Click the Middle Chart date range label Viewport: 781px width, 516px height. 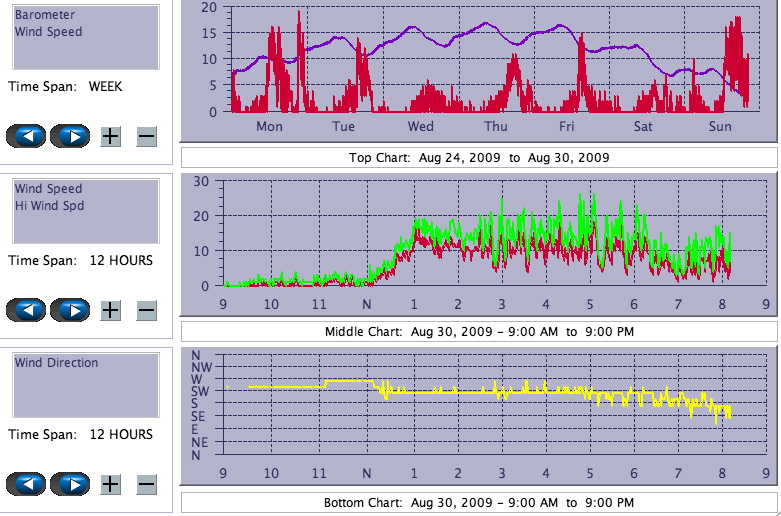click(479, 332)
